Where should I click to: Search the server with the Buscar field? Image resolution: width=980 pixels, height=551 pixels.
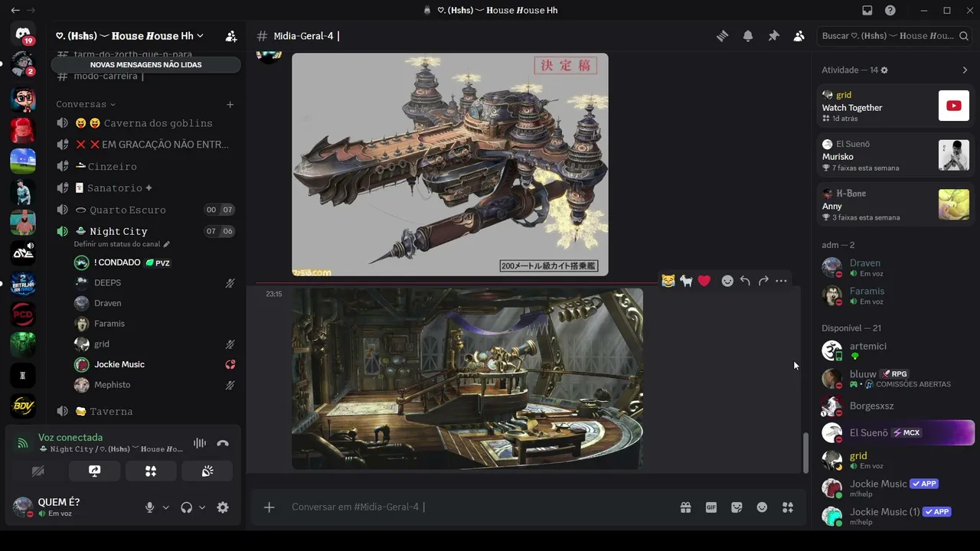895,36
